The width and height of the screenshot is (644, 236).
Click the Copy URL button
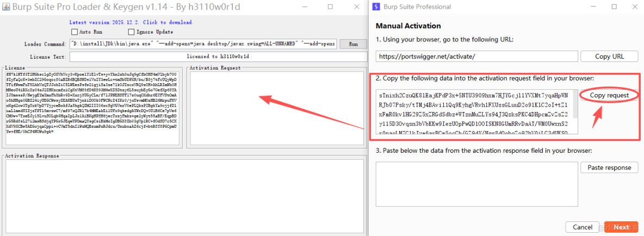609,56
